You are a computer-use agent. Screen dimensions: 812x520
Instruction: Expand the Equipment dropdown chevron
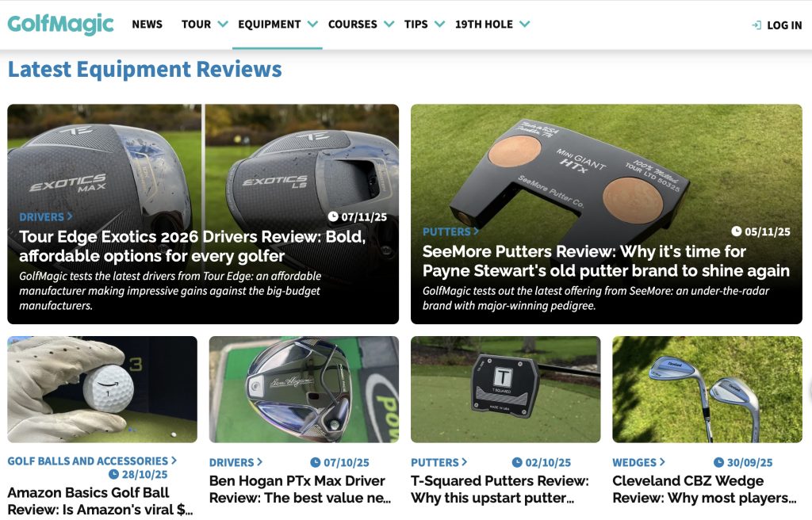click(312, 25)
